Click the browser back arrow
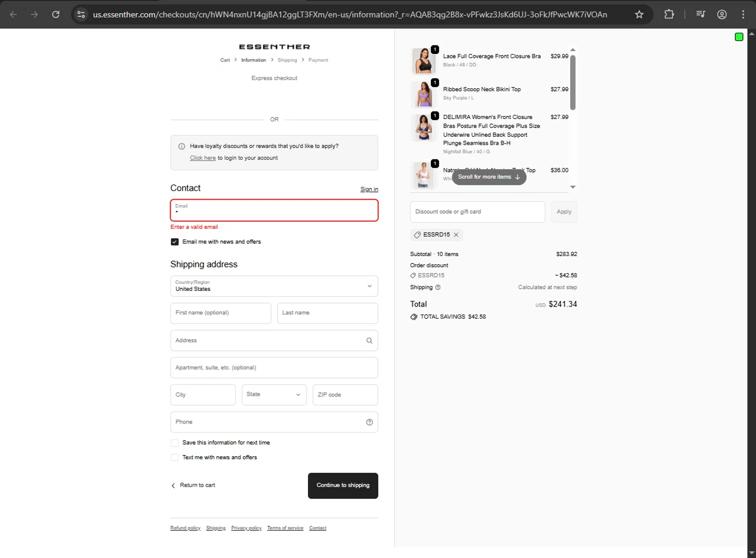756x558 pixels. (14, 15)
